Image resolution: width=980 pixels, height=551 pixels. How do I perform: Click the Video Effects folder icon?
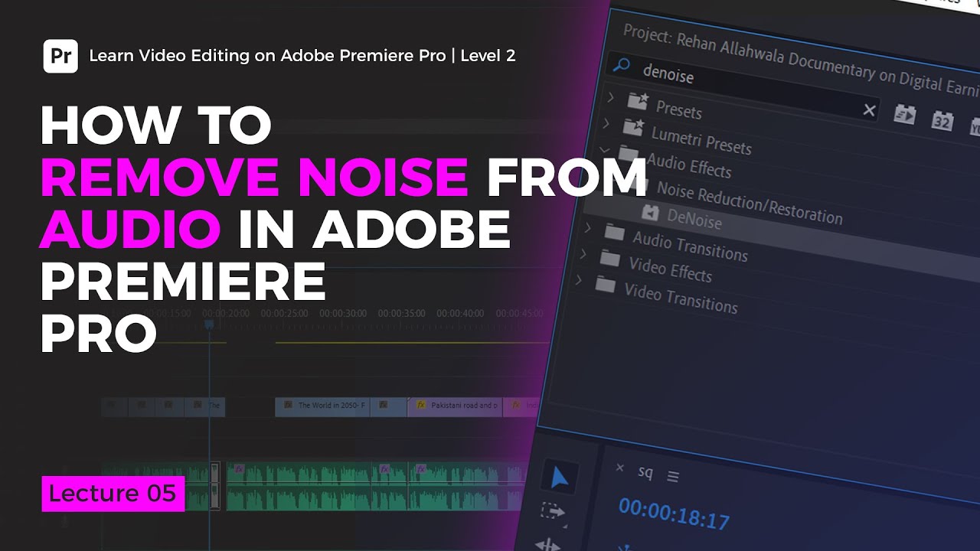tap(609, 259)
